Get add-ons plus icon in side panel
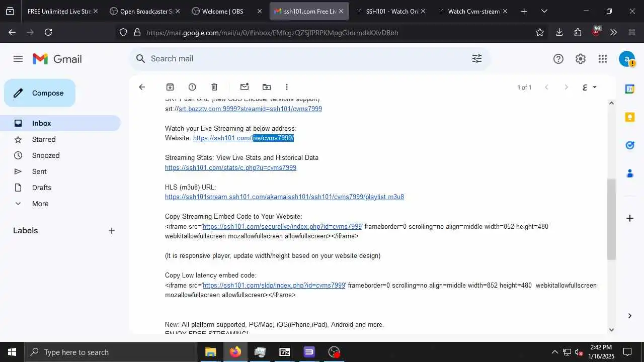This screenshot has width=644, height=362. 629,218
